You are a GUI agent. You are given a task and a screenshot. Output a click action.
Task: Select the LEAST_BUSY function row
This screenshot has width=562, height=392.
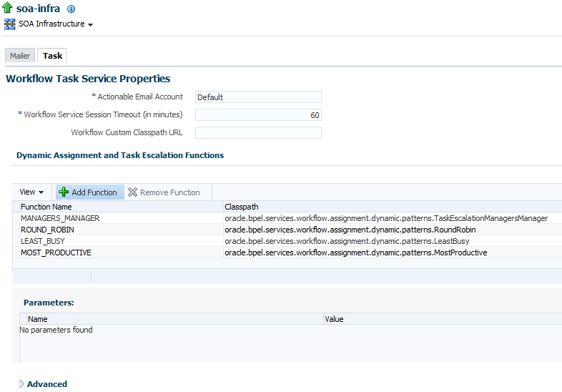click(287, 241)
